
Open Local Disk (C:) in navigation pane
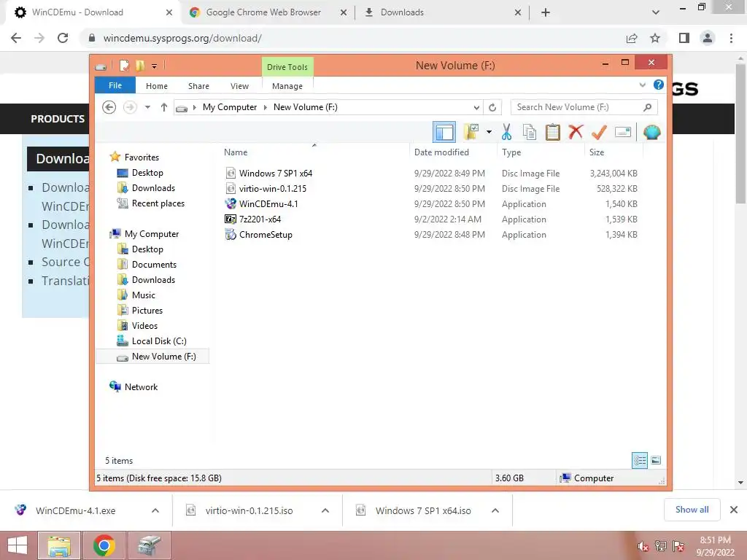[x=158, y=341]
